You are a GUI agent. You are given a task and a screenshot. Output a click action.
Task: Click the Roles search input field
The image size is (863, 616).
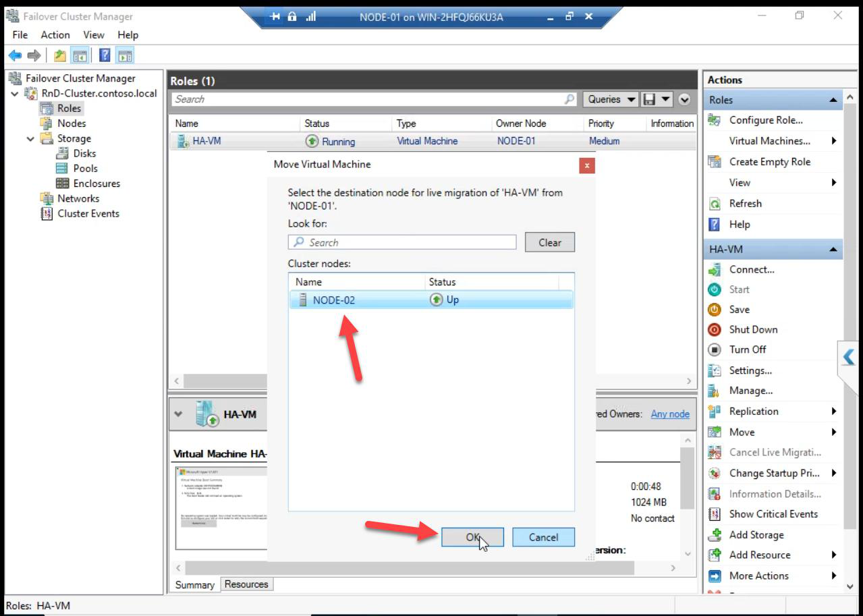(x=374, y=99)
